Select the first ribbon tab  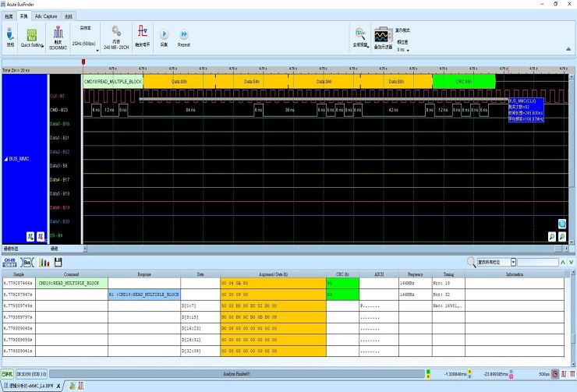click(x=9, y=16)
